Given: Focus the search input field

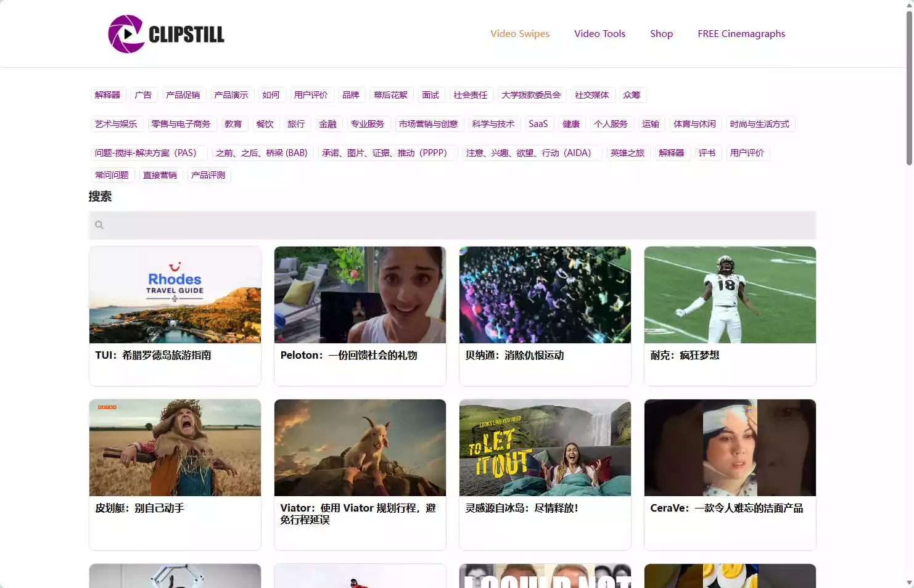Looking at the screenshot, I should coord(453,226).
